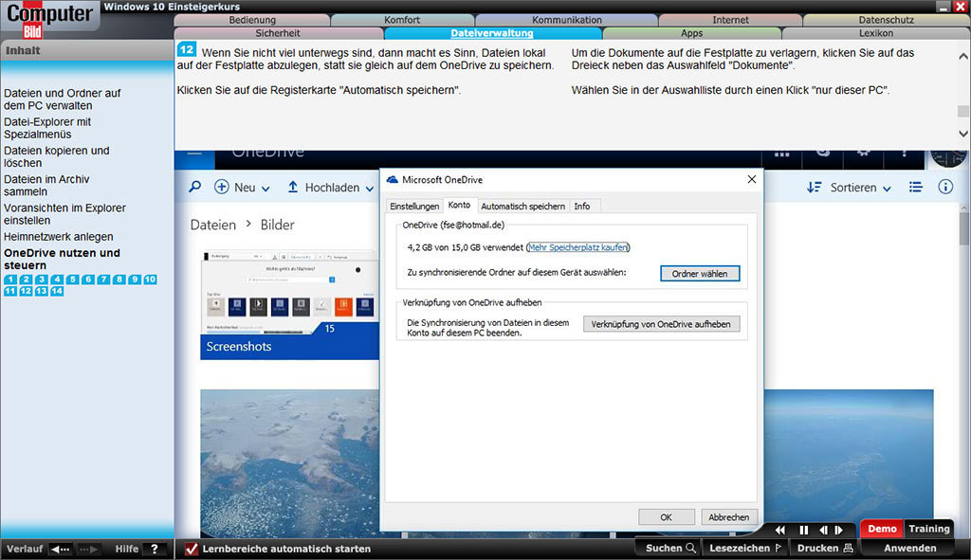
Task: Open Heimnetzwerk anlegen chapter
Action: pyautogui.click(x=58, y=236)
